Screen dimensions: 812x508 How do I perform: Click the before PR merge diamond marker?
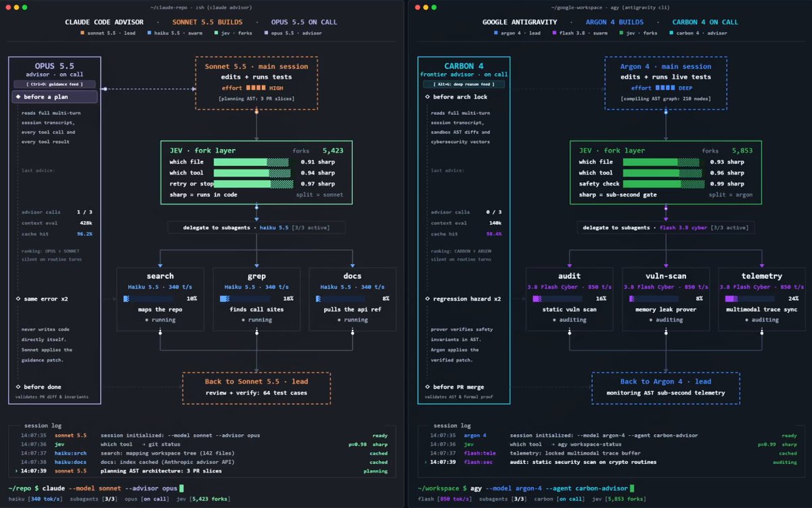pos(427,387)
